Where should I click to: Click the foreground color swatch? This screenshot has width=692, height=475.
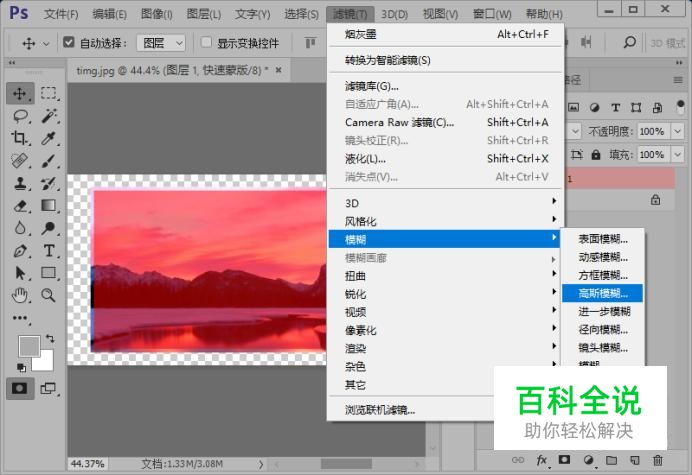[x=27, y=344]
